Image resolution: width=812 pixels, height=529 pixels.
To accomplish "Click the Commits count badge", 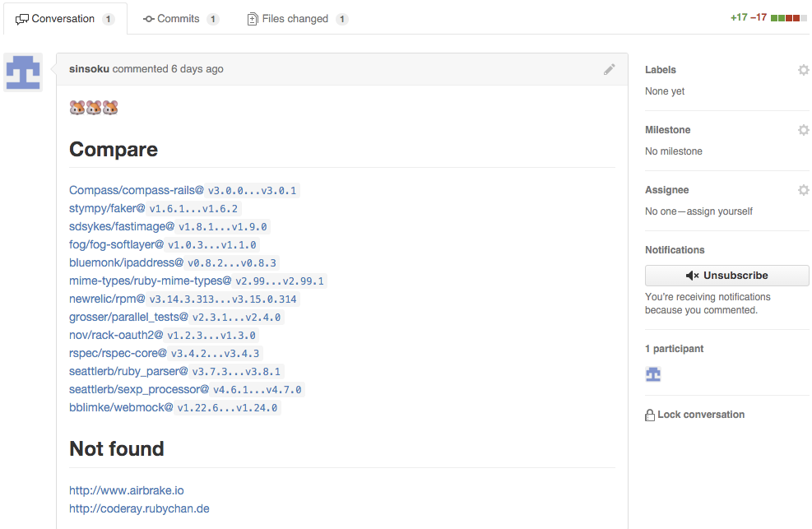I will (x=212, y=19).
